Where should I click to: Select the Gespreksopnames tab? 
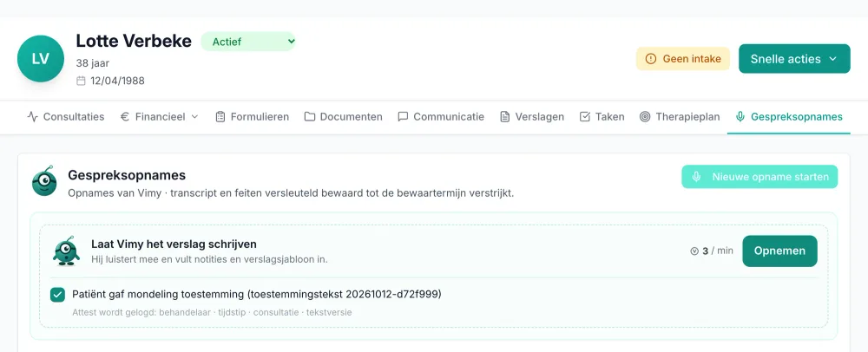[x=789, y=116]
